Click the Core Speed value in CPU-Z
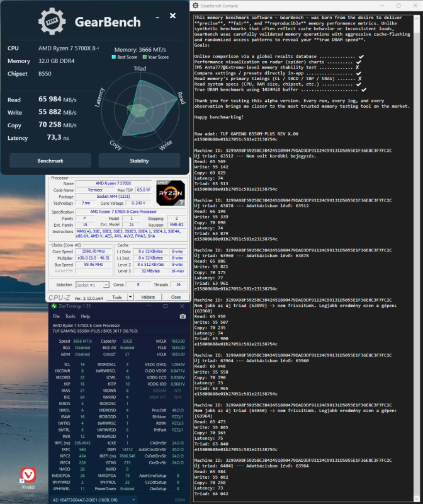 coord(93,251)
